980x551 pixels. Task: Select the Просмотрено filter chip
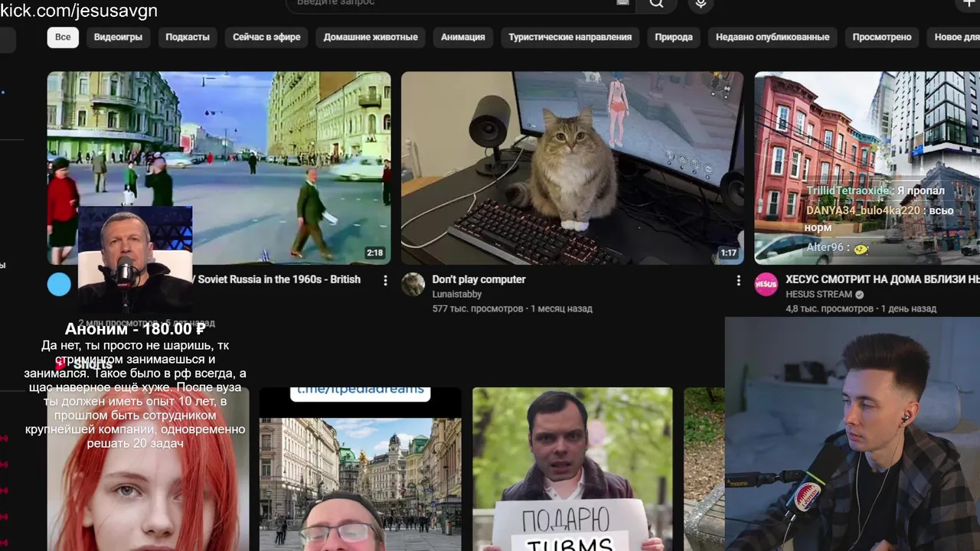coord(882,37)
